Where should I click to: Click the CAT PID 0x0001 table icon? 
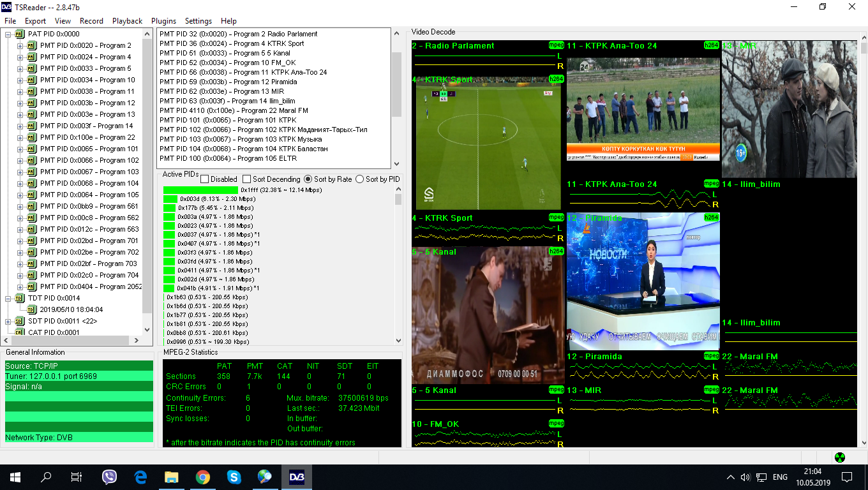pos(20,332)
